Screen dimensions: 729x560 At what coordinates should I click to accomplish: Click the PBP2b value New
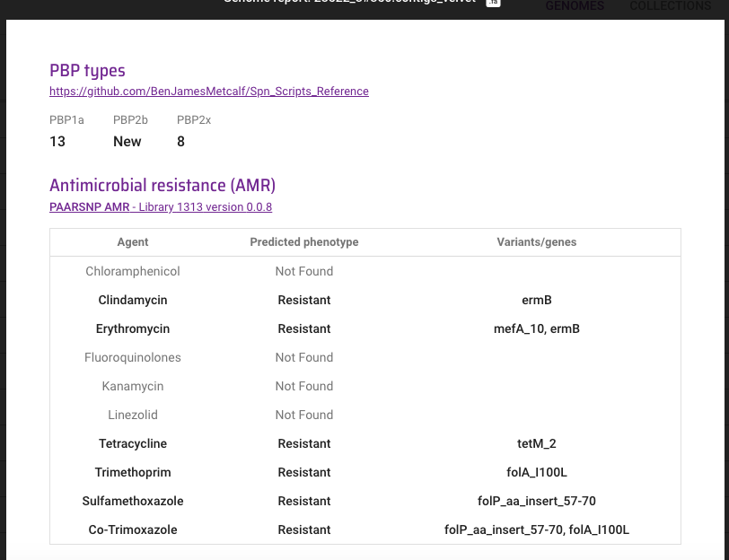(127, 141)
